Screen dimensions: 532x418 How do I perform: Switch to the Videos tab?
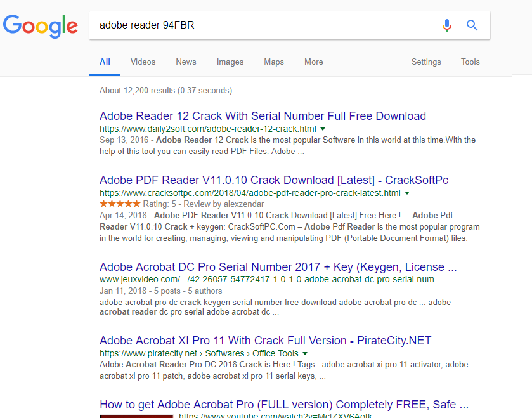coord(143,62)
